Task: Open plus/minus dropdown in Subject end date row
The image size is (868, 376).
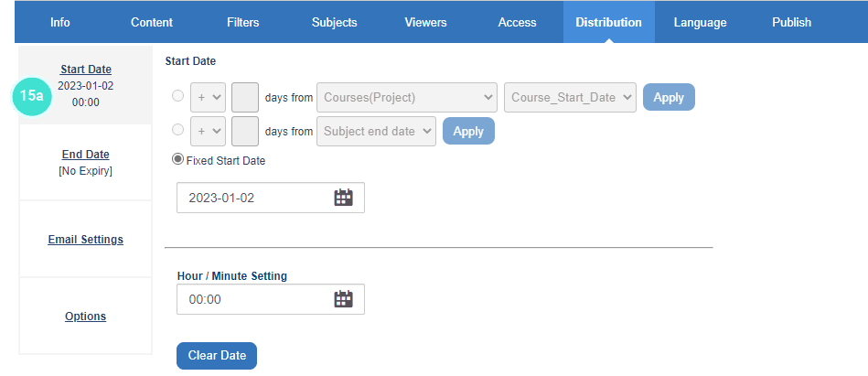Action: (209, 131)
